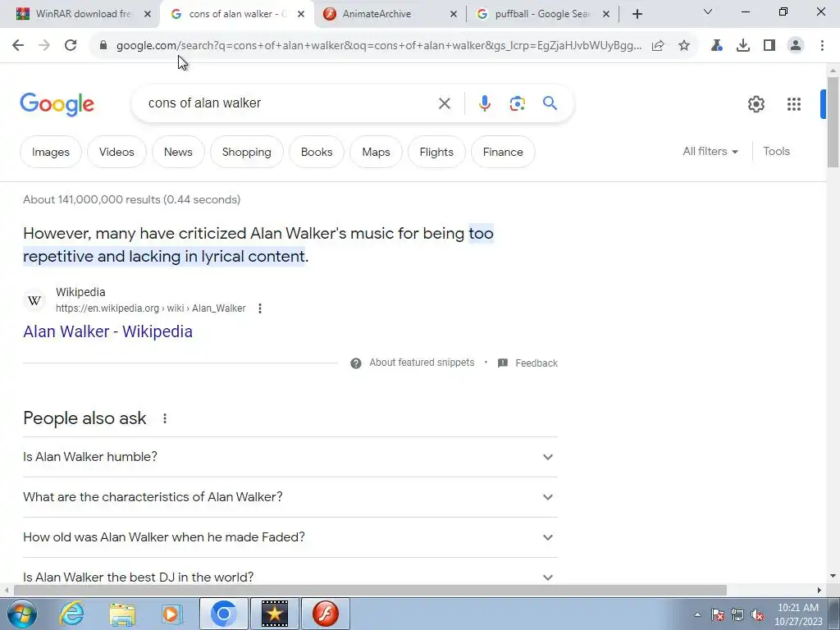Open Chrome downloads icon
840x630 pixels.
click(x=743, y=46)
